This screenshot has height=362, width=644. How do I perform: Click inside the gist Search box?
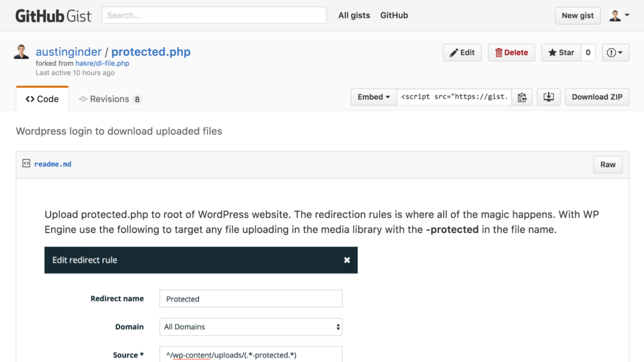tap(214, 14)
